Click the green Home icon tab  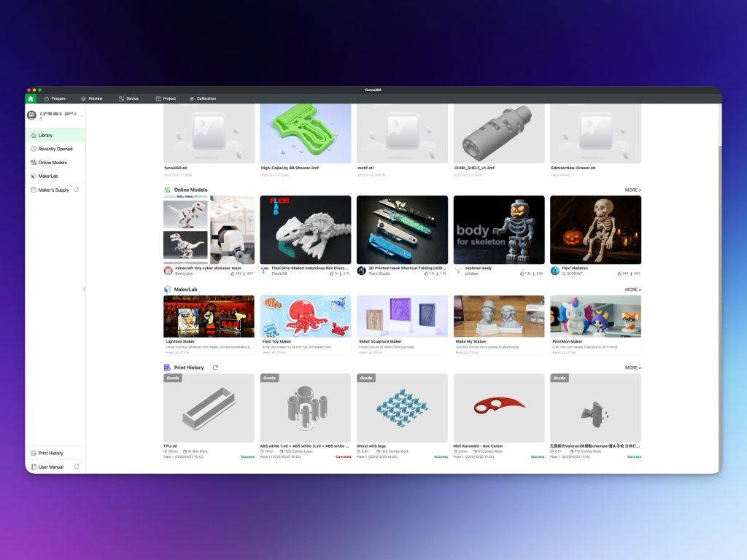tap(31, 98)
